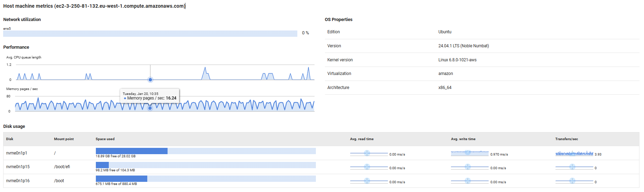Click the Avg. write time column header
This screenshot has width=644, height=192.
(463, 139)
